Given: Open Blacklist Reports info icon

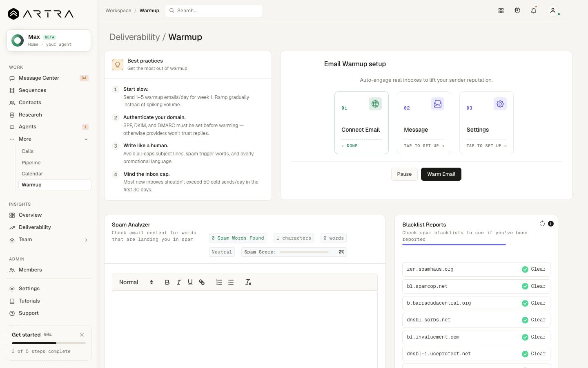Looking at the screenshot, I should (551, 224).
